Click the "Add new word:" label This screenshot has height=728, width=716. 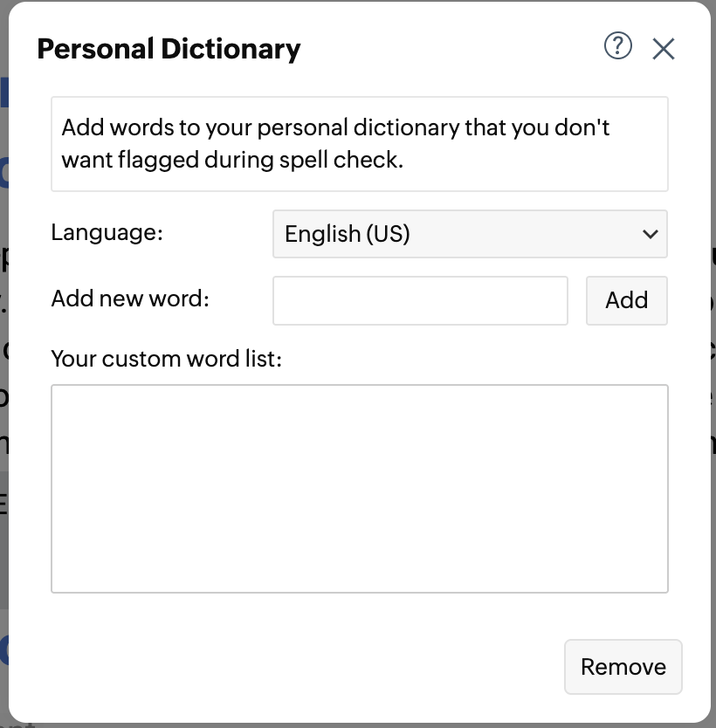[130, 299]
